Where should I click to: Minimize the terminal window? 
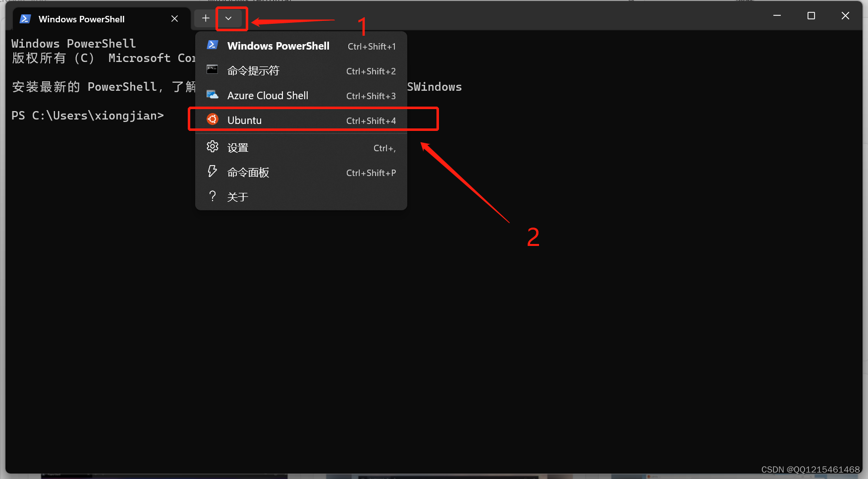777,16
